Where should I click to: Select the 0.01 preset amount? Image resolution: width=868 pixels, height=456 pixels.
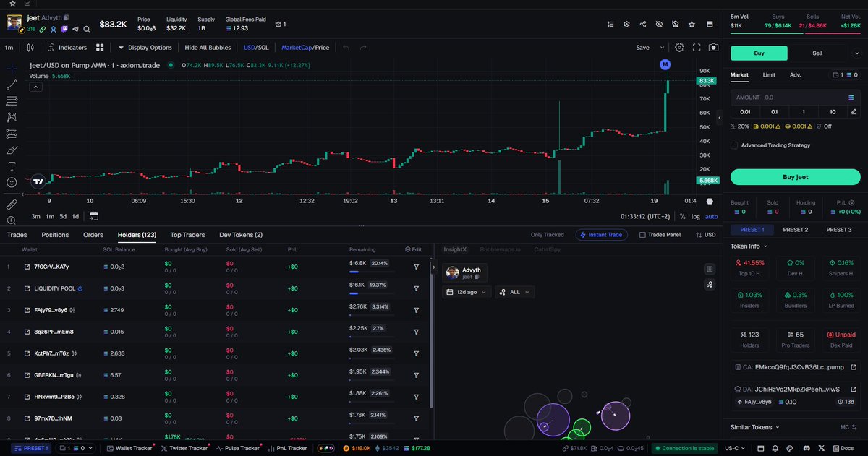[x=745, y=112]
